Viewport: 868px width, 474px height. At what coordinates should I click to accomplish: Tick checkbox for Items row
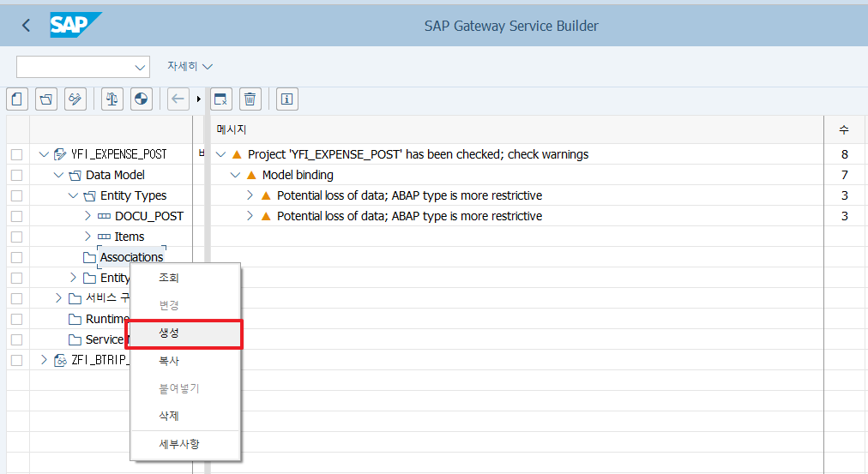pos(16,237)
